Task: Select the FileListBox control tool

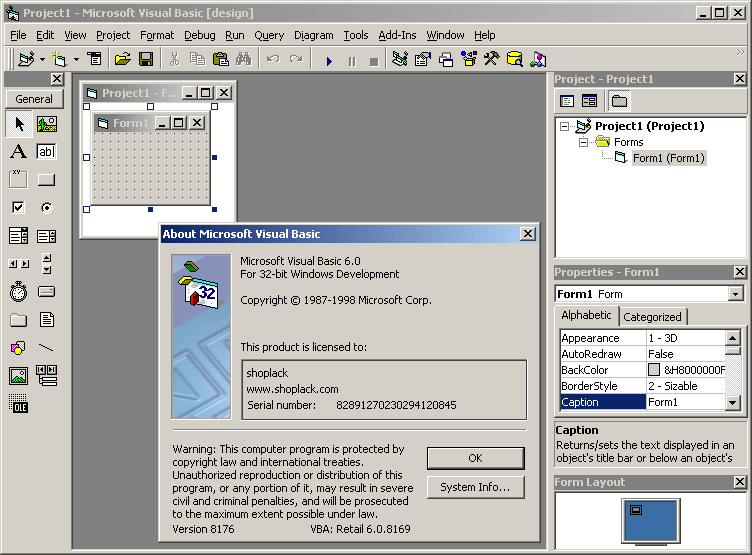Action: (x=47, y=320)
